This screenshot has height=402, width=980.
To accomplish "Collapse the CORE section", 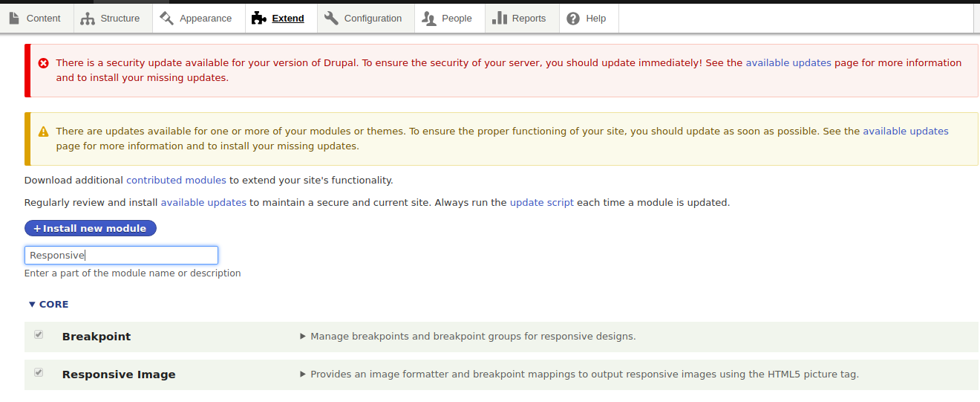I will coord(48,305).
